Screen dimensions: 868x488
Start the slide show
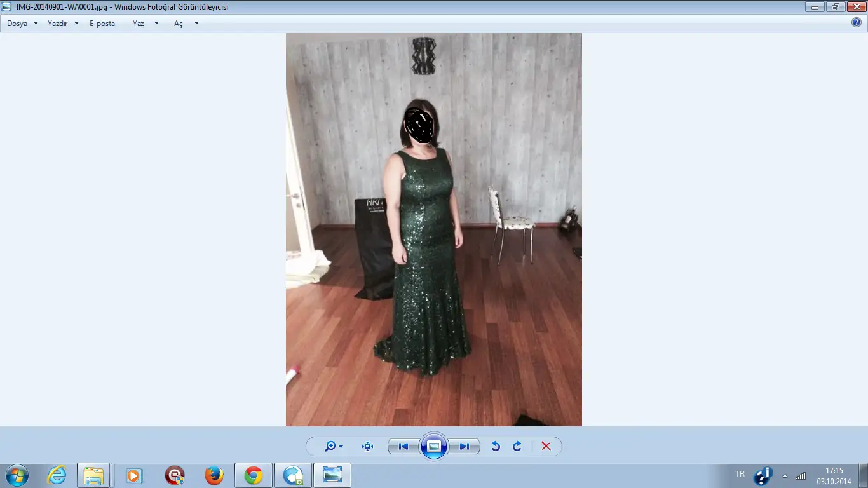pyautogui.click(x=434, y=446)
